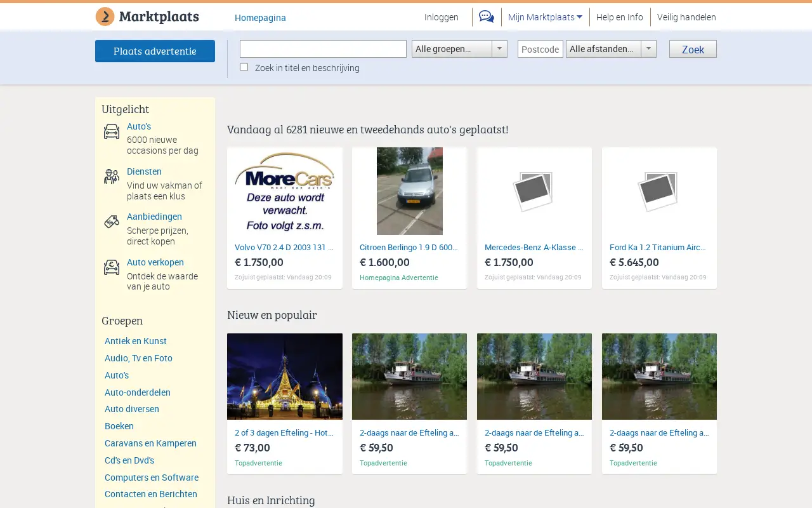Open the Auto's link under Uitgelicht
The image size is (812, 508).
[x=139, y=126]
